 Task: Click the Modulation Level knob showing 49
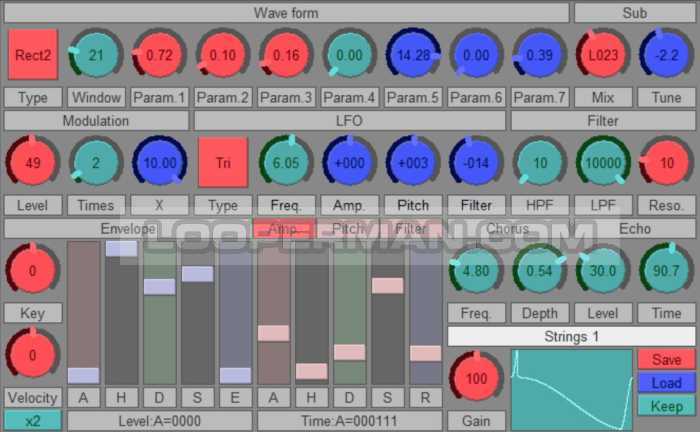pyautogui.click(x=32, y=163)
